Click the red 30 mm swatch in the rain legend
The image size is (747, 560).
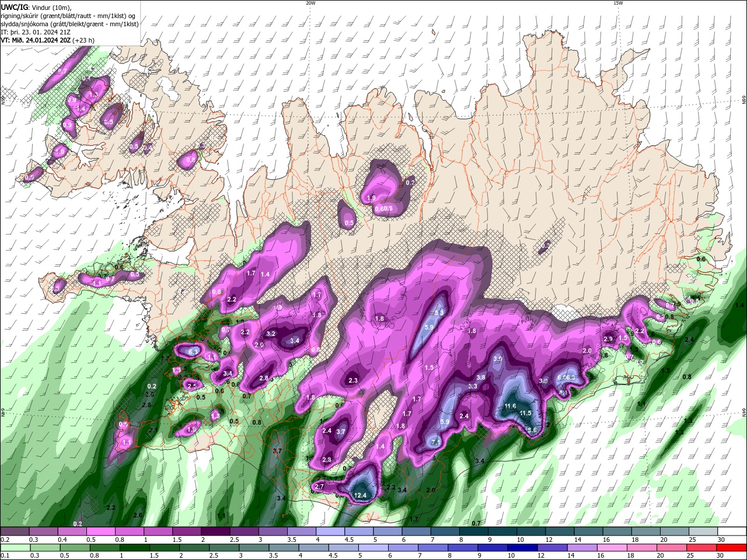tap(732, 548)
